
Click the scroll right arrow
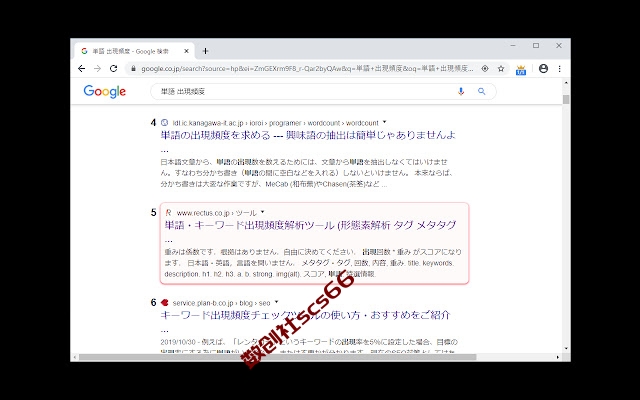(558, 357)
